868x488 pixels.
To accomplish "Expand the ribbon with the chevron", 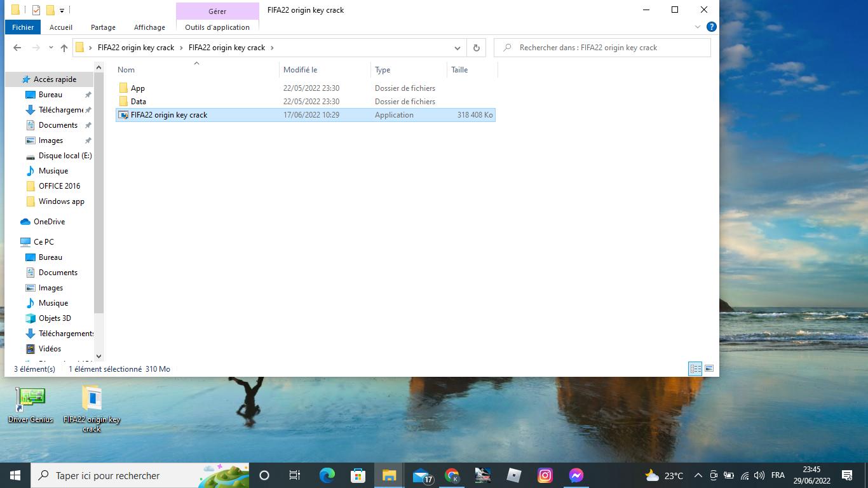I will (x=698, y=27).
